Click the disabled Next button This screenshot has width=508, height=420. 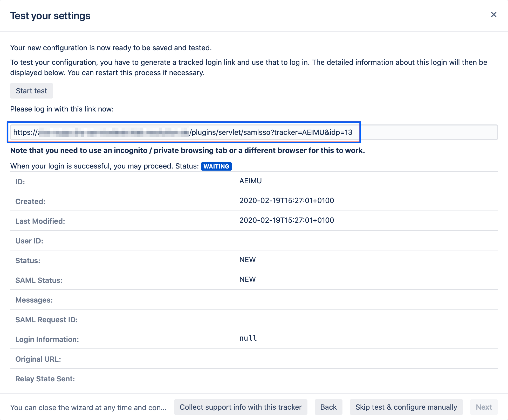pyautogui.click(x=484, y=407)
